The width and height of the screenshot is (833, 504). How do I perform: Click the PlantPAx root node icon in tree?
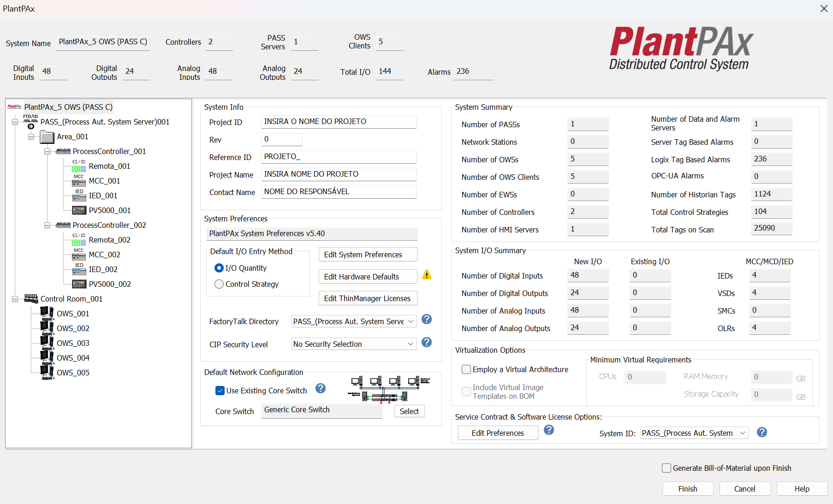pyautogui.click(x=14, y=107)
